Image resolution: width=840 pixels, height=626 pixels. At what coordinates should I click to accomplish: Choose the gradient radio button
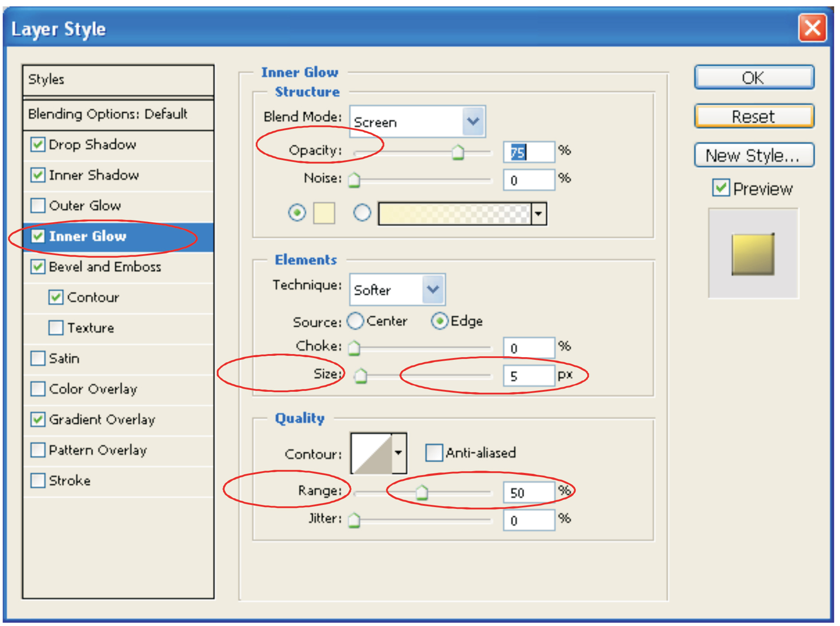(362, 213)
